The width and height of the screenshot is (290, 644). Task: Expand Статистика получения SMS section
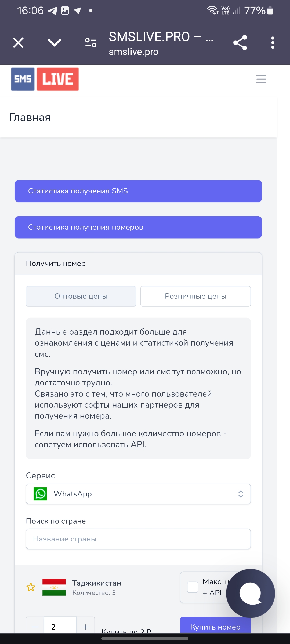[138, 191]
